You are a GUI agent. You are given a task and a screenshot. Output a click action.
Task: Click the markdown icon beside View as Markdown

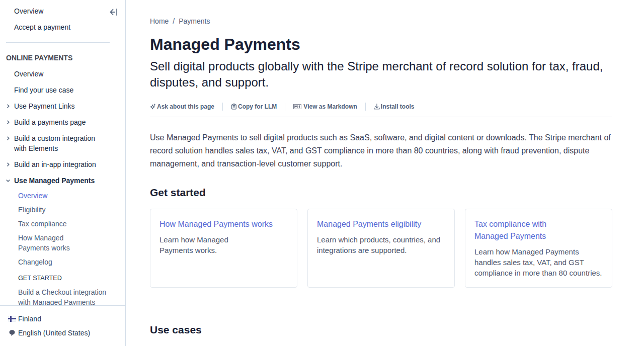point(297,107)
